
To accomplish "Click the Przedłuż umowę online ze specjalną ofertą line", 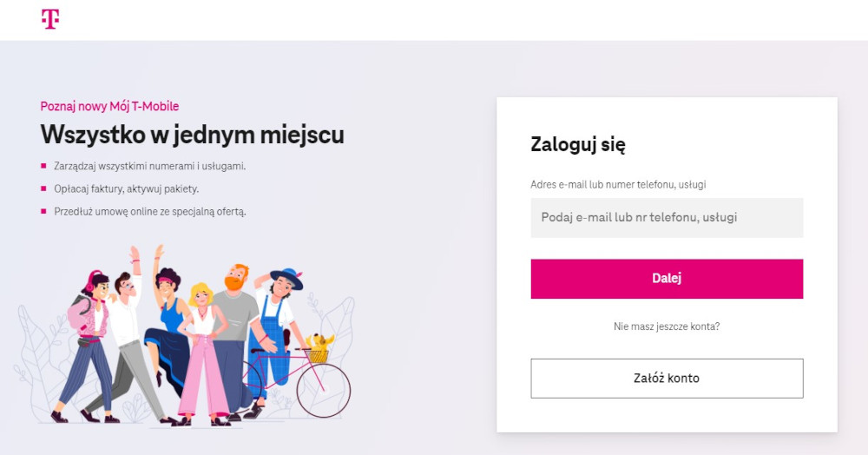I will point(150,212).
